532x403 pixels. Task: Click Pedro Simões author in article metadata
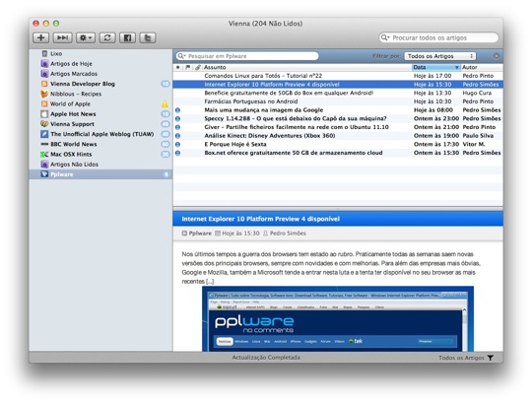pos(288,234)
